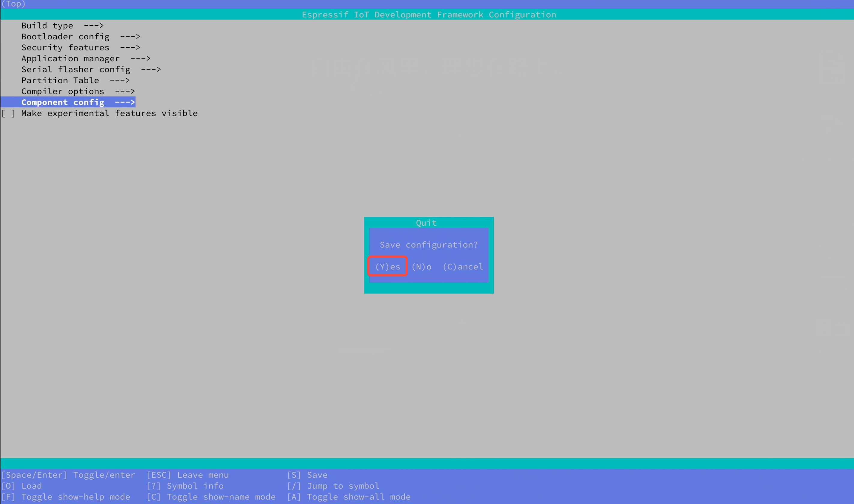This screenshot has width=854, height=504.
Task: Click the Espressif IoT Development Framework title
Action: tap(429, 15)
